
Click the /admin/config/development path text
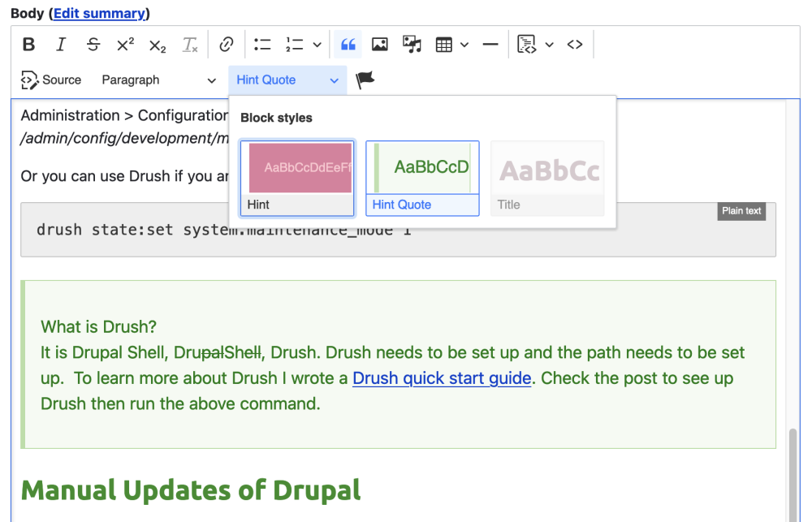pos(124,138)
